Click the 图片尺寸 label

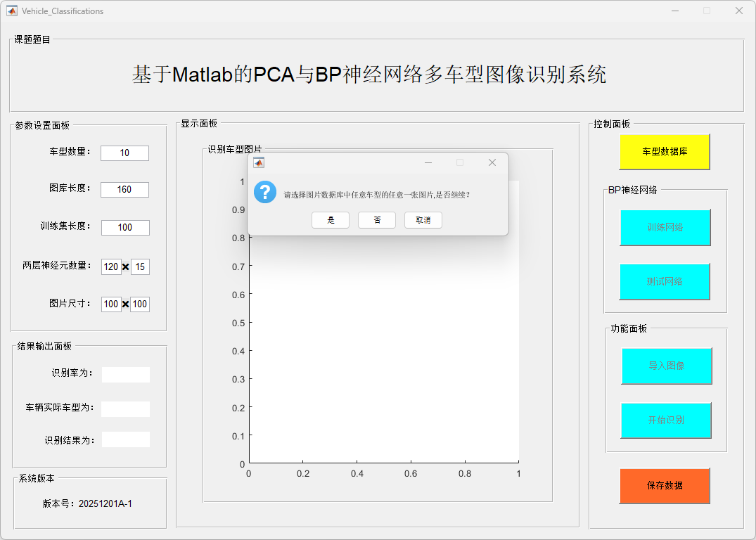[x=70, y=303]
